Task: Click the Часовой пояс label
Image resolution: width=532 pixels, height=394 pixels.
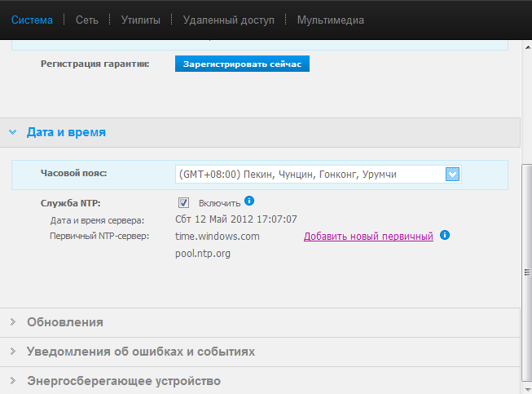Action: (73, 173)
